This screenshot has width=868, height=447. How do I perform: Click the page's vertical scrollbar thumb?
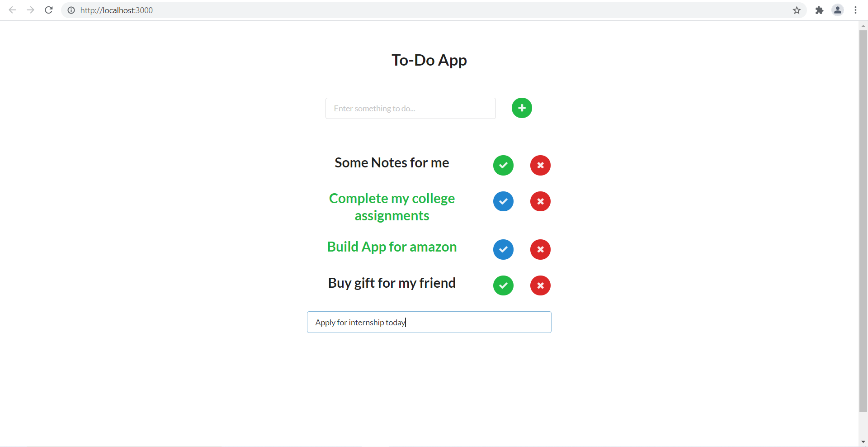point(863,221)
